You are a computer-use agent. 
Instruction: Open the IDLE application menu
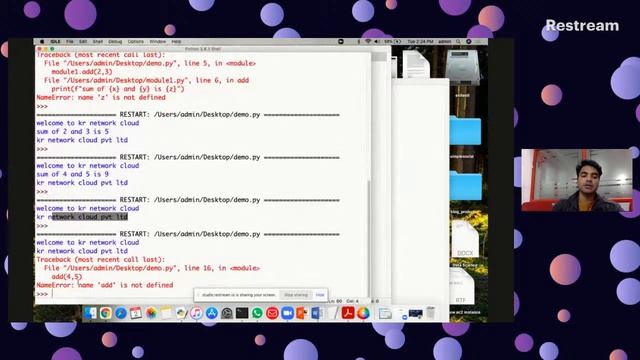(x=55, y=42)
